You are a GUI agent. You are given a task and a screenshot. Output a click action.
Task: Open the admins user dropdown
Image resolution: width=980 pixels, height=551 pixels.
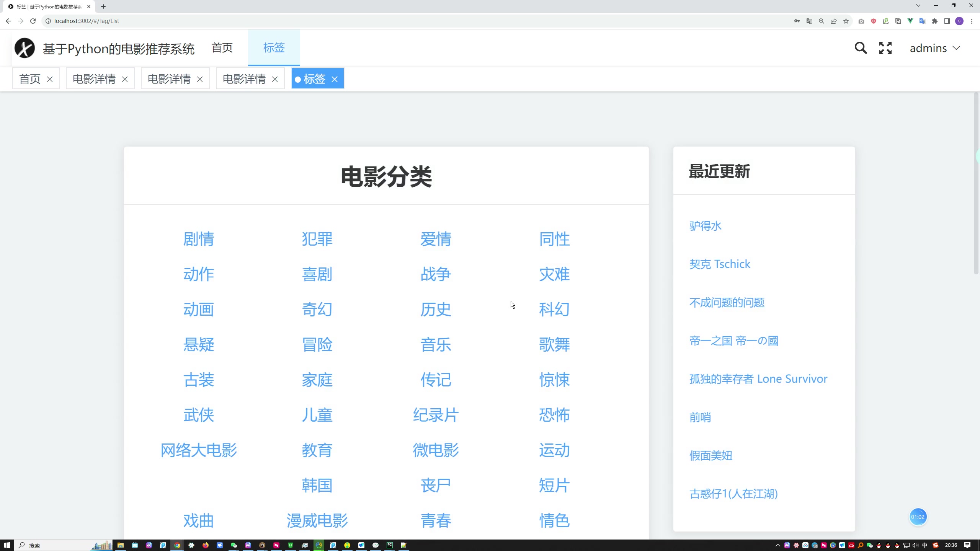click(x=935, y=48)
